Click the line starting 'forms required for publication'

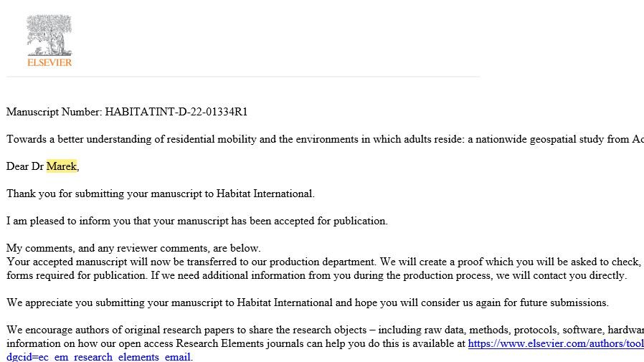(317, 275)
